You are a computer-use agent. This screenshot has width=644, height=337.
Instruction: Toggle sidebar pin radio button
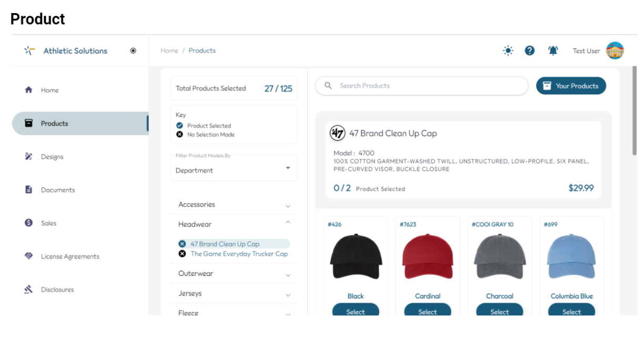tap(133, 51)
